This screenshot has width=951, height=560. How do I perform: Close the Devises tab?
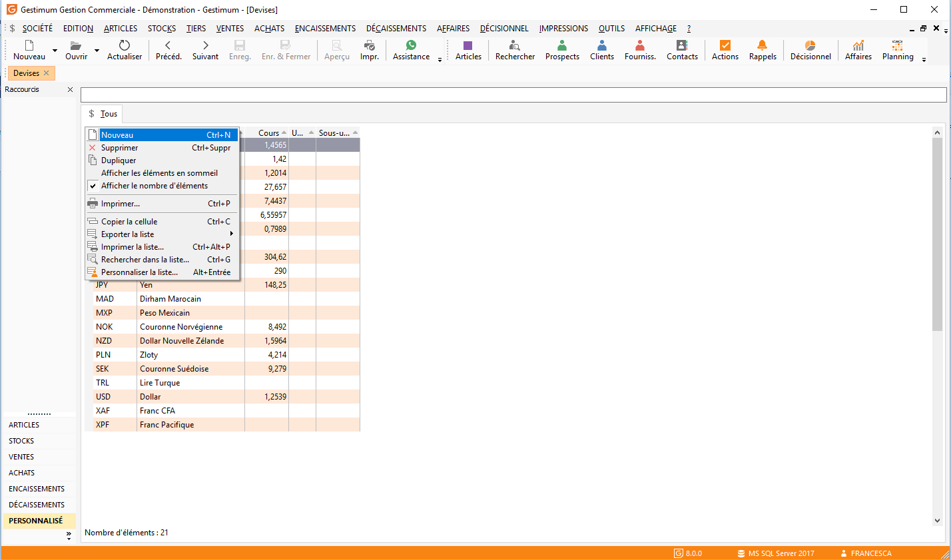pyautogui.click(x=46, y=73)
